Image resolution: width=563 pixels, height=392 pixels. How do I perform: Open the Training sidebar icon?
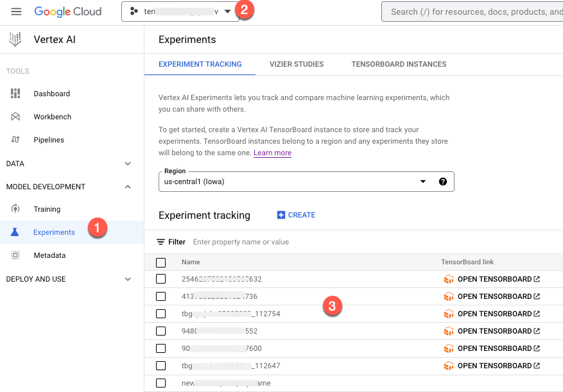pyautogui.click(x=15, y=209)
